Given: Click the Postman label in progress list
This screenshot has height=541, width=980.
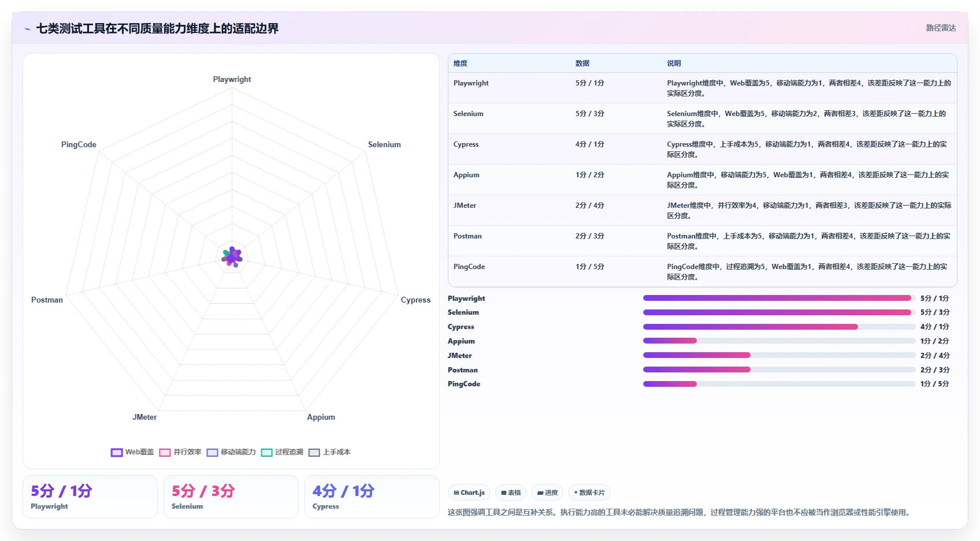Looking at the screenshot, I should click(x=463, y=370).
